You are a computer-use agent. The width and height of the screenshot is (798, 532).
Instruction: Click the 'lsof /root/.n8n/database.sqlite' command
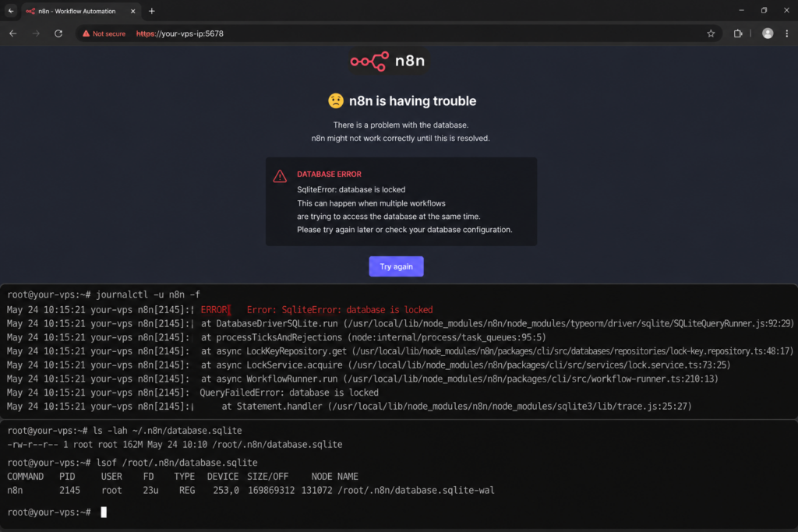(x=175, y=463)
